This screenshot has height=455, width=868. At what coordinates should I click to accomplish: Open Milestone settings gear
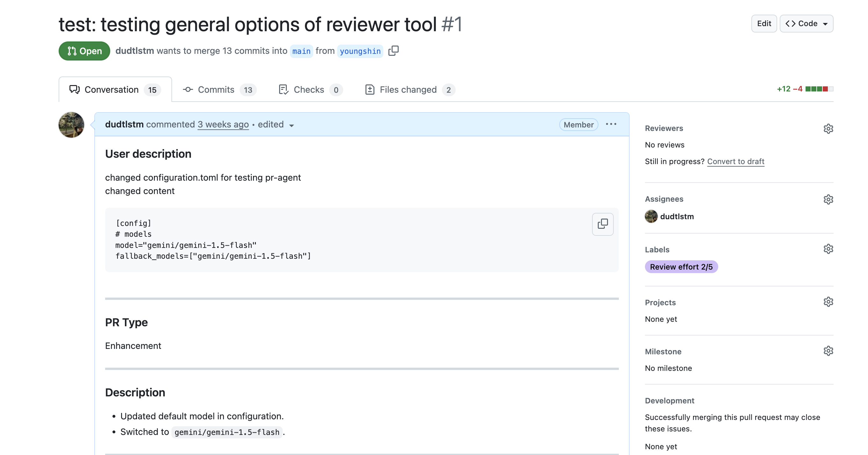click(x=828, y=351)
